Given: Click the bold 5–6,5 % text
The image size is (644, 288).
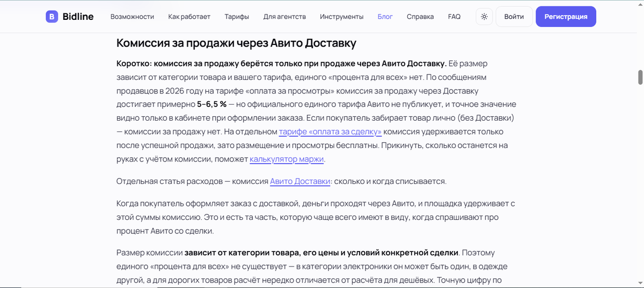Looking at the screenshot, I should [212, 104].
